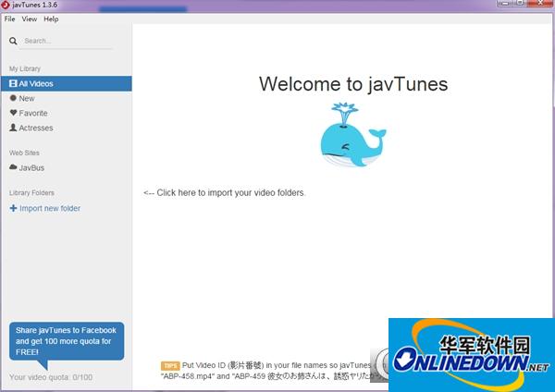Screen dimensions: 555x392
Task: Open the File menu
Action: click(x=9, y=19)
